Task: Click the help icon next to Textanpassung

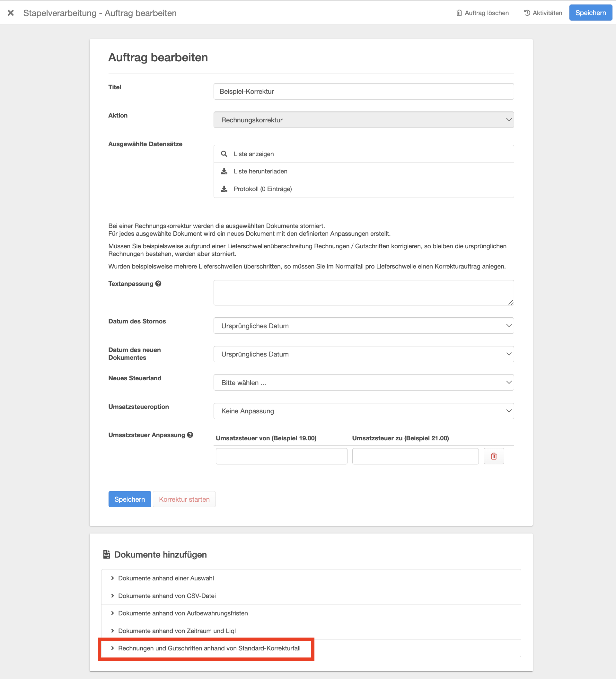Action: pyautogui.click(x=158, y=284)
